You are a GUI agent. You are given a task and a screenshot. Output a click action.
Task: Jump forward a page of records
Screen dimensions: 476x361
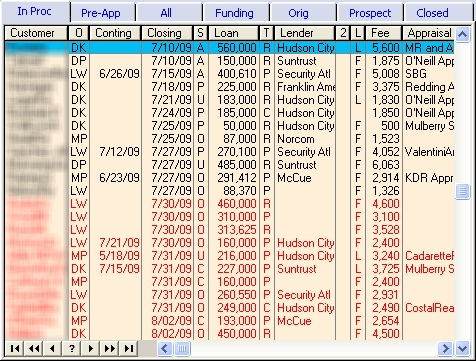click(110, 349)
